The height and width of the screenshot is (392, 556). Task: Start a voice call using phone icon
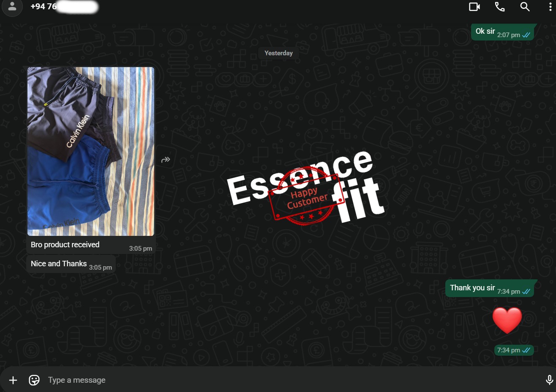pos(500,7)
